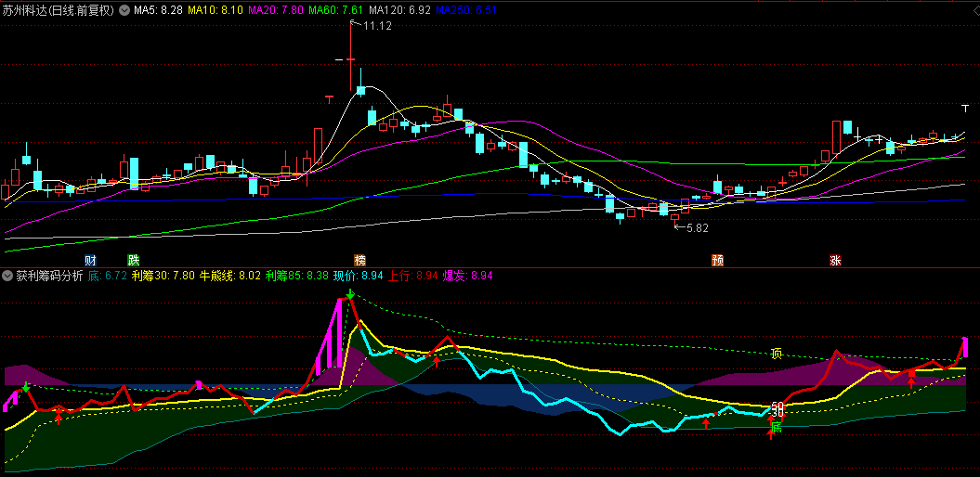Click the yellow 顶 label on dashed line
The image size is (980, 477).
[x=777, y=354]
